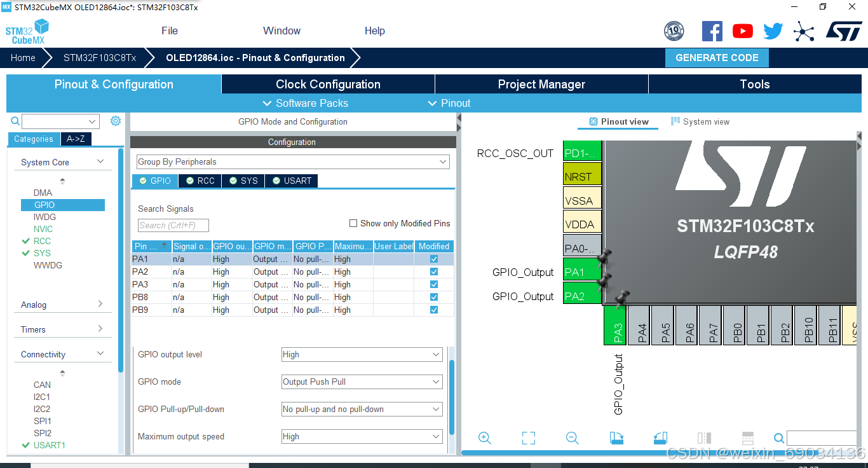Zoom in on the pinout view

(x=485, y=437)
